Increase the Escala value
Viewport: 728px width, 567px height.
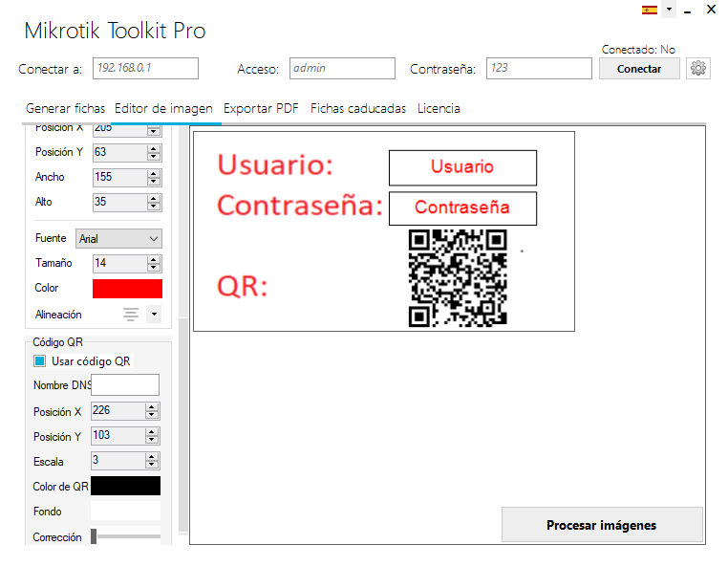(x=152, y=457)
